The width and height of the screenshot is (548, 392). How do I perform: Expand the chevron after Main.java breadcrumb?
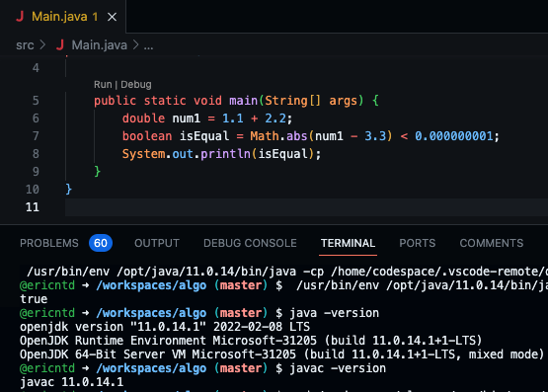[x=135, y=44]
